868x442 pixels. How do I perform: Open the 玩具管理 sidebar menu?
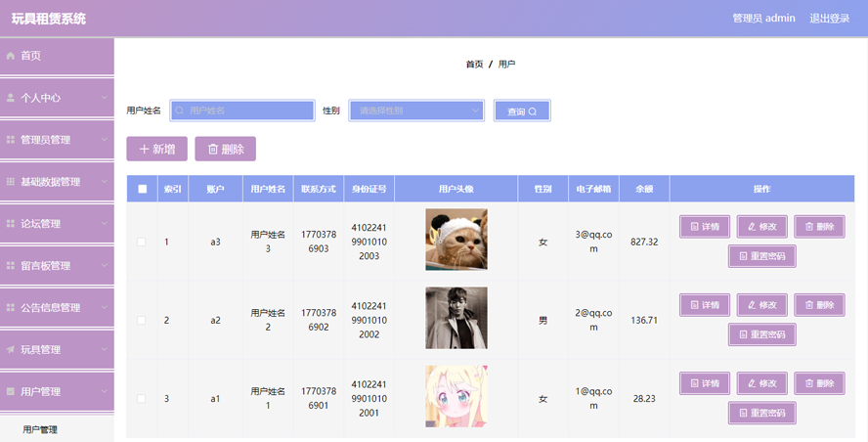tap(57, 349)
